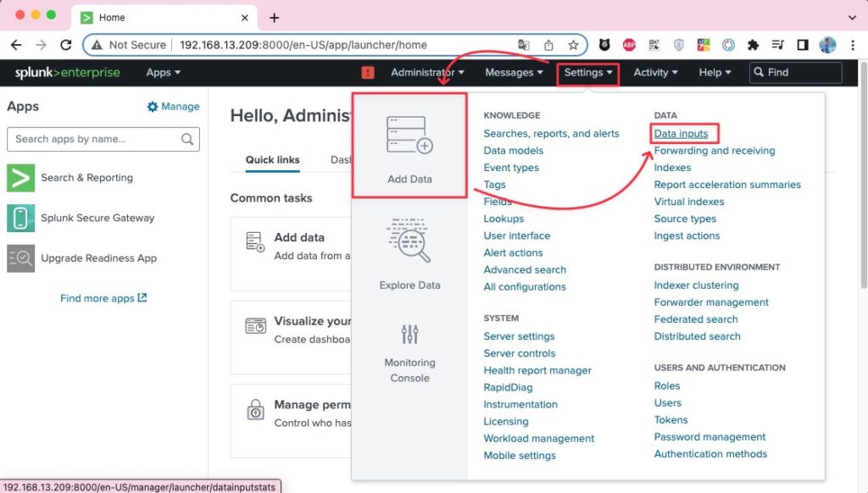Image resolution: width=868 pixels, height=493 pixels.
Task: Click the splunk>enterprise logo
Action: 68,73
